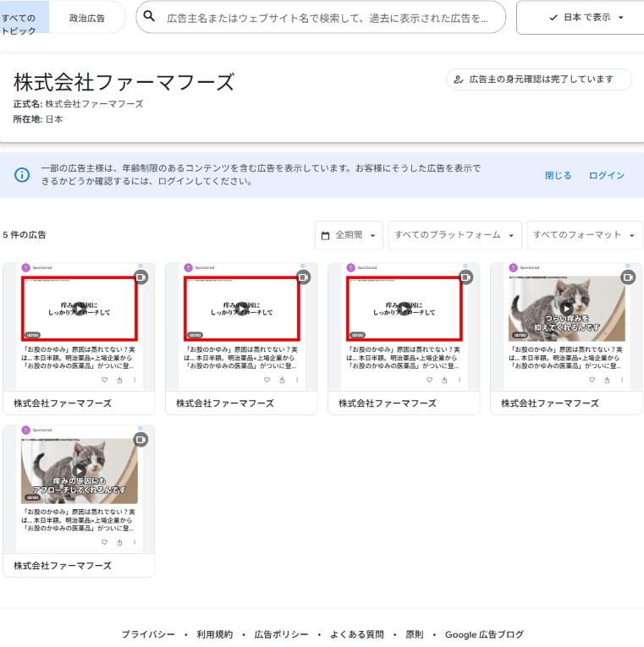Open more options dots on the third ad card
The image size is (644, 647).
460,380
